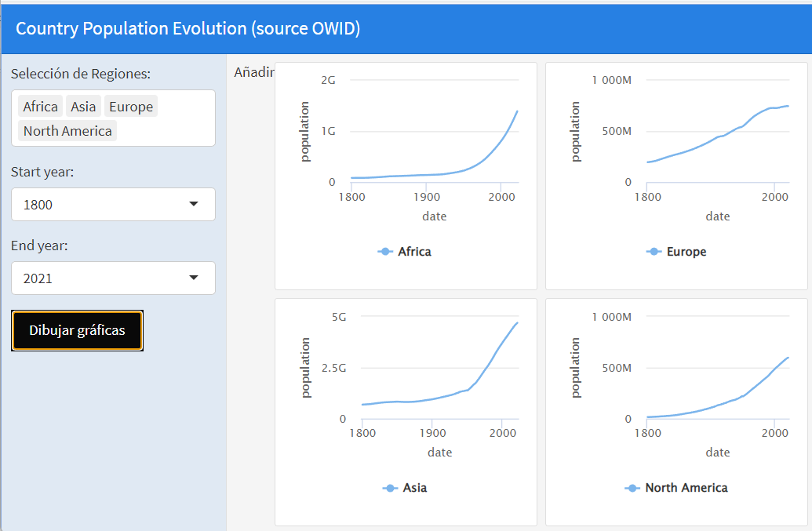This screenshot has width=812, height=531.
Task: Click the 1 000M label on Europe chart
Action: 612,80
